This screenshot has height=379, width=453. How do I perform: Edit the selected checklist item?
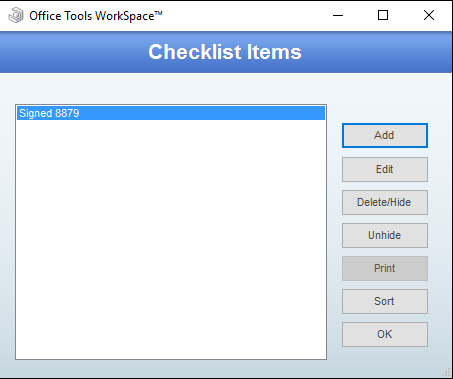[385, 169]
